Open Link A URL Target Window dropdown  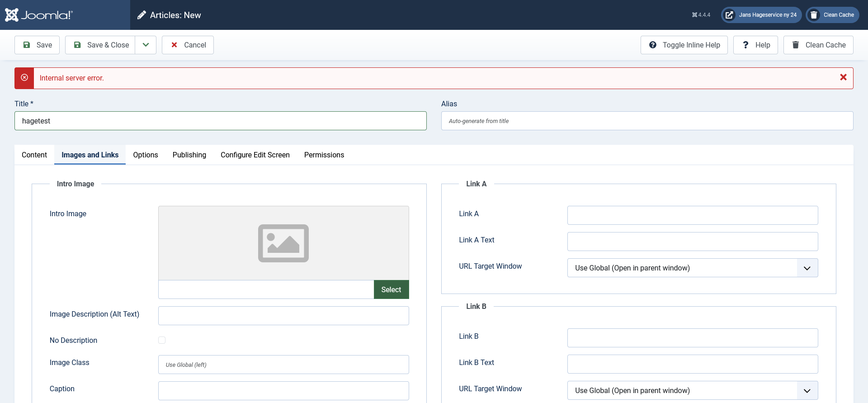click(692, 268)
